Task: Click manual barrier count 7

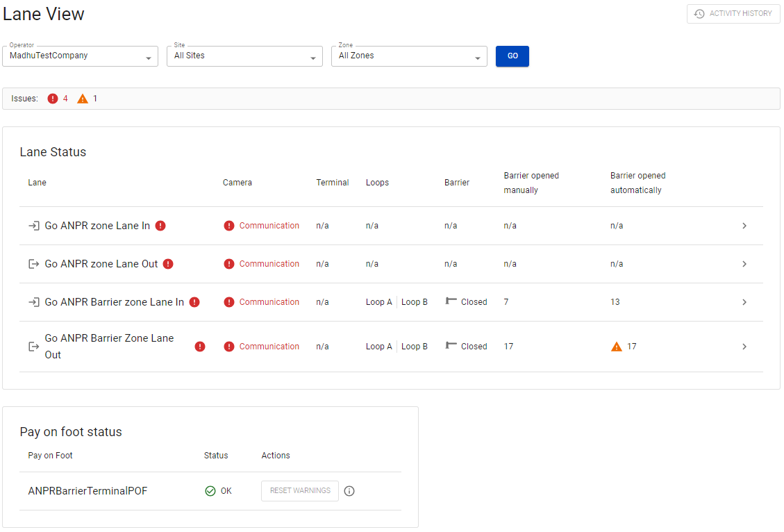Action: 506,302
